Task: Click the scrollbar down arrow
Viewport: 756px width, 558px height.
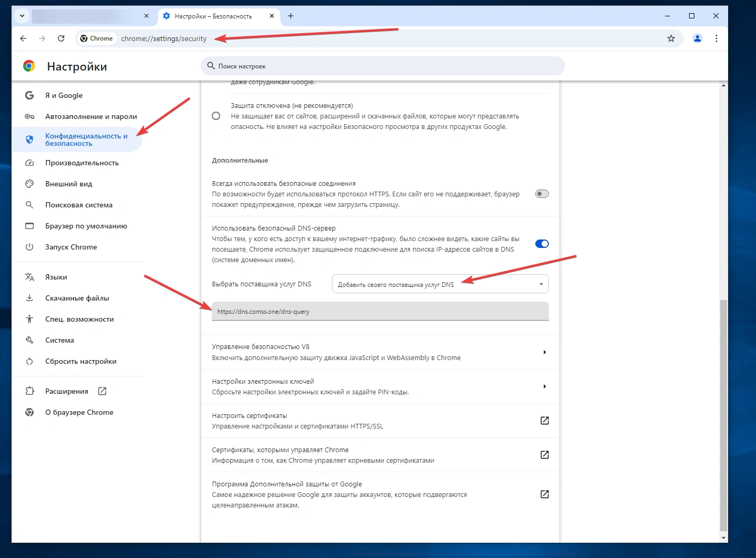Action: tap(724, 538)
